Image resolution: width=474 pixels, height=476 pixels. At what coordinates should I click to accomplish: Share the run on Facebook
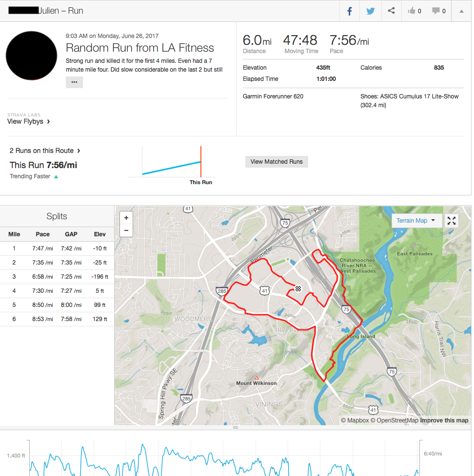coord(350,11)
